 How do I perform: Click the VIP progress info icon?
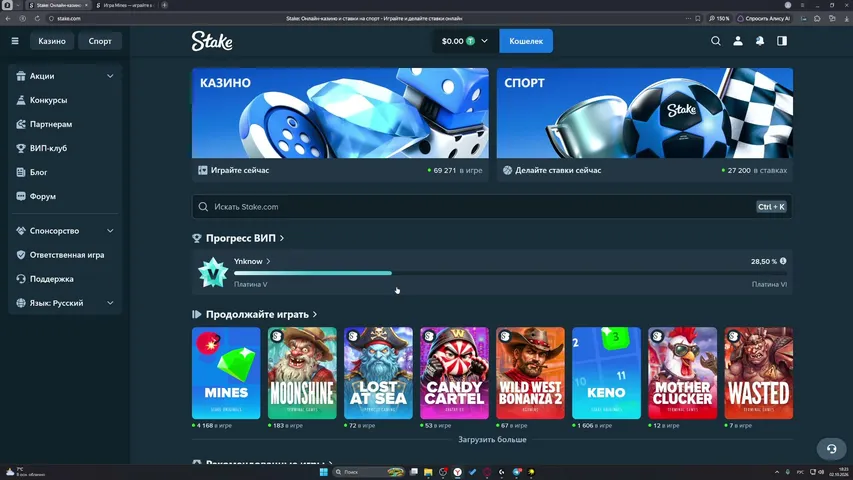pos(783,261)
